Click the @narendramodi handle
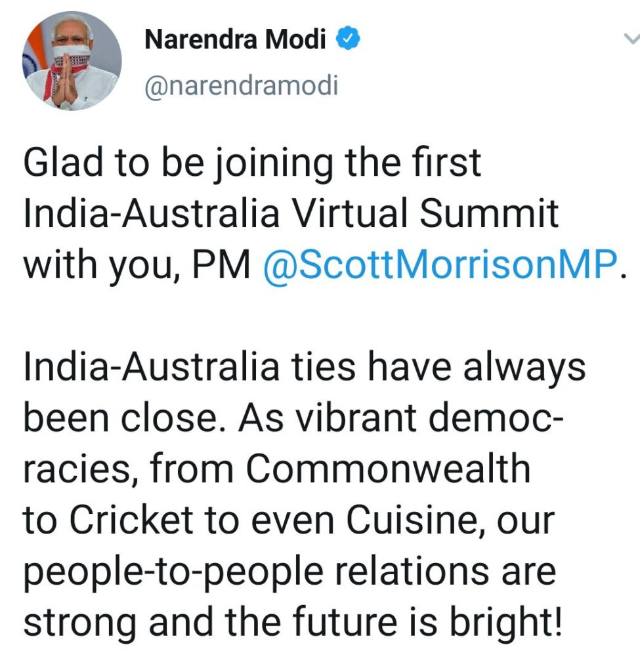The width and height of the screenshot is (640, 672). point(240,86)
